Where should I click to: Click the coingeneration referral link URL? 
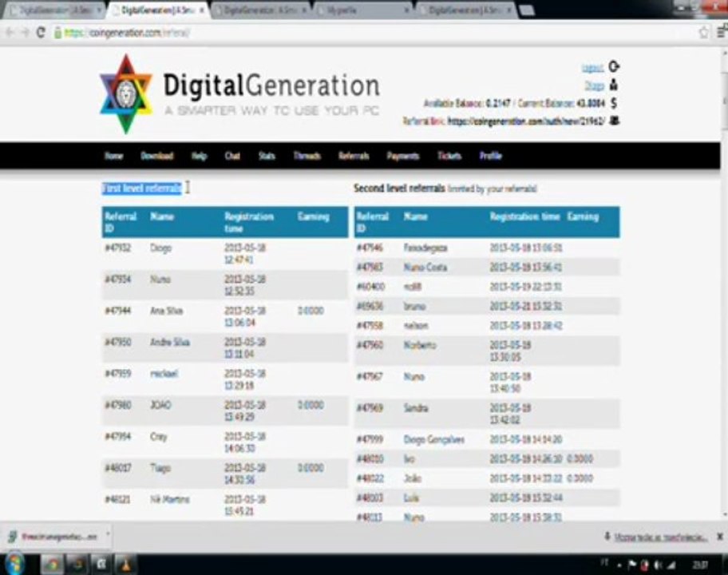tap(526, 121)
